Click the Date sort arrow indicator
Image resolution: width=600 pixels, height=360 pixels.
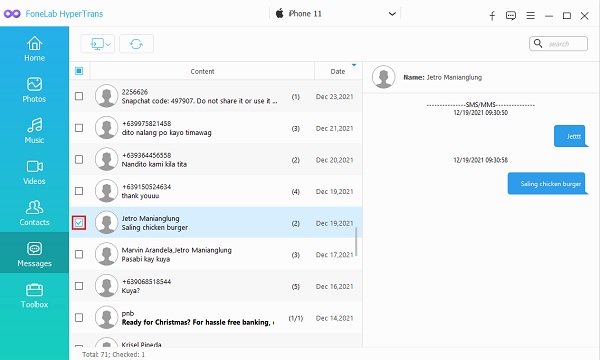354,65
